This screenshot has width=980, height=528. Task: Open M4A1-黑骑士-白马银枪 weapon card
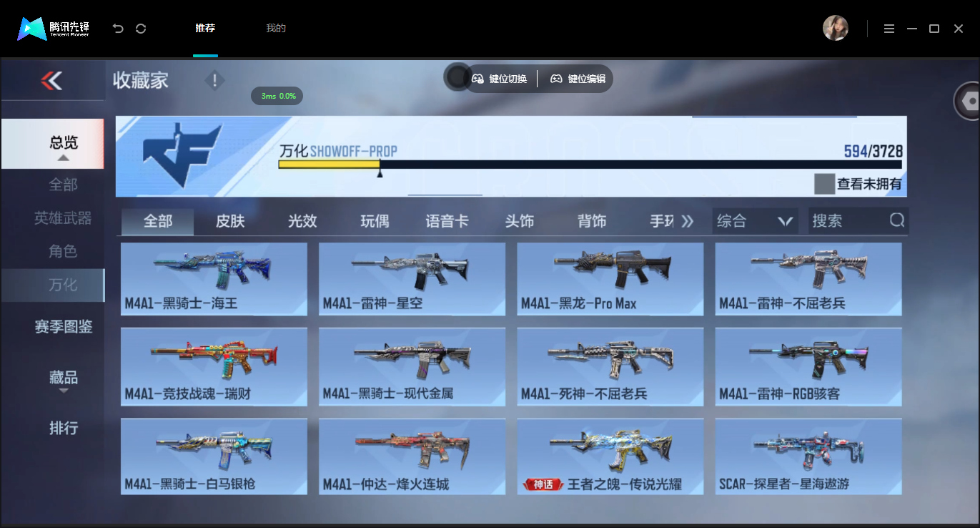point(214,456)
